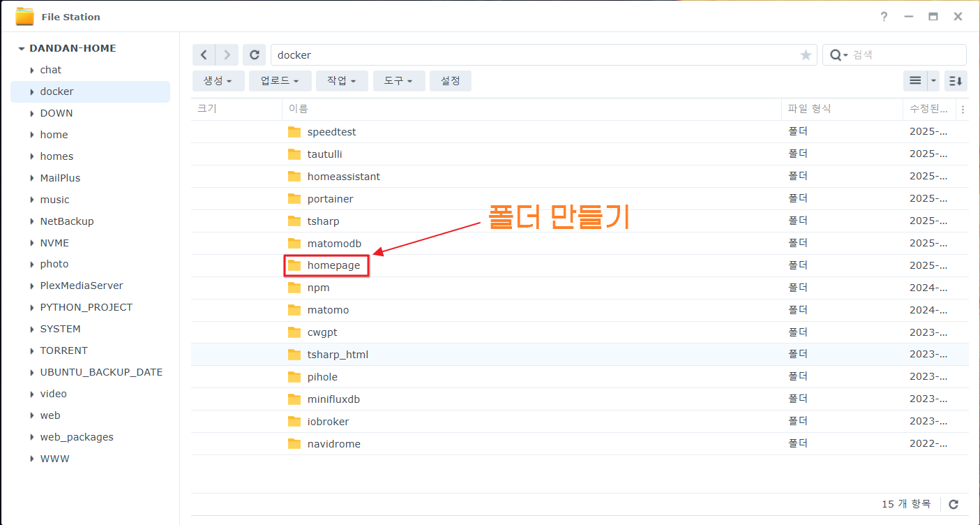
Task: Select the homeassistant folder icon
Action: pos(294,177)
